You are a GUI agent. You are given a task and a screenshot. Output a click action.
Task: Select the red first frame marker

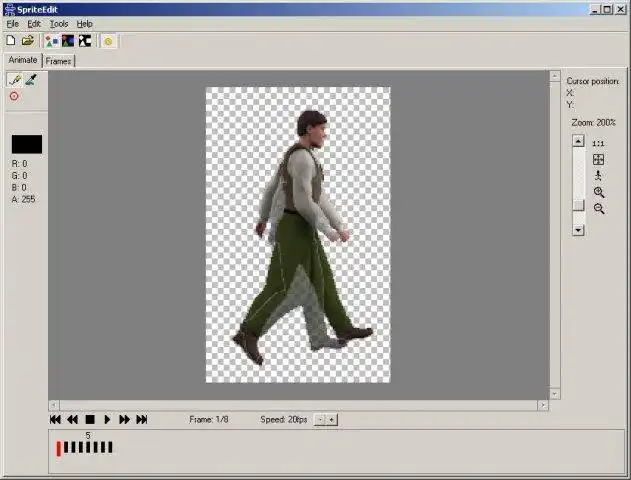point(59,448)
